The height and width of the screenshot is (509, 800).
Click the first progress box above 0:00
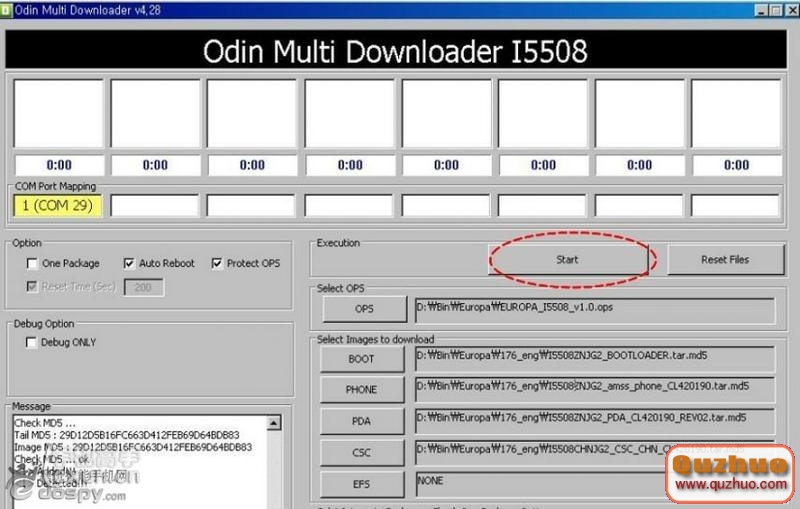click(x=59, y=113)
